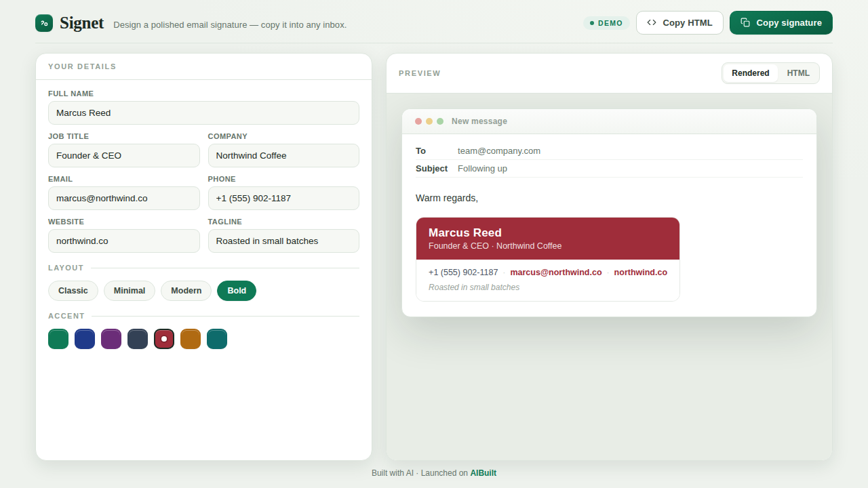Choose the green accent color
Screen dimensions: 868x488
tap(58, 339)
